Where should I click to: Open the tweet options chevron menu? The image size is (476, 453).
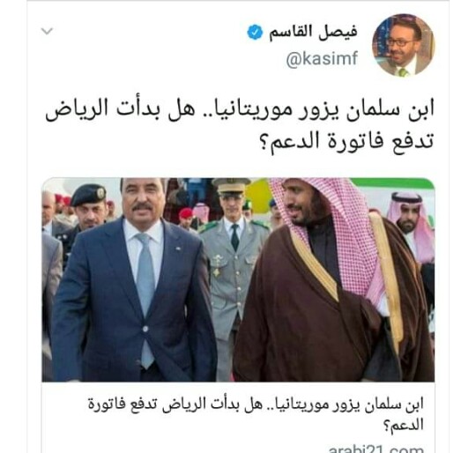point(47,31)
